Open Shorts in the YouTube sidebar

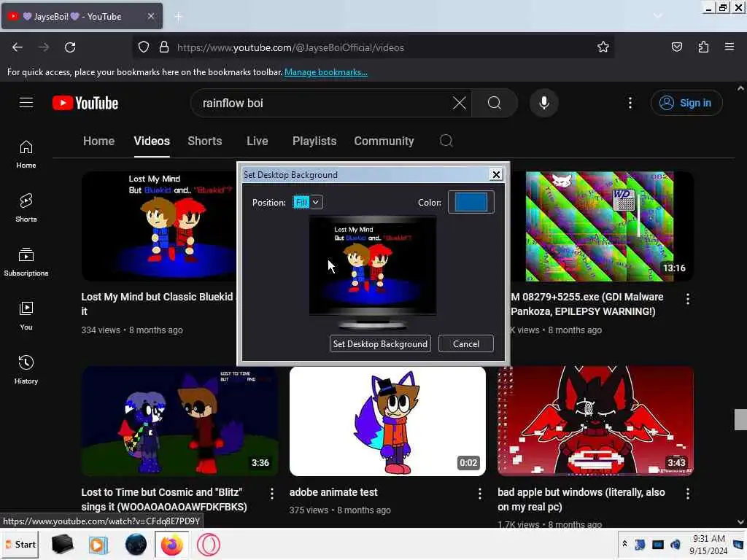click(26, 208)
